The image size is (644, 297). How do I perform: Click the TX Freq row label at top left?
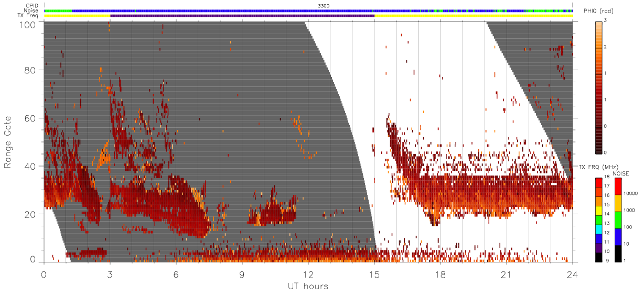click(28, 16)
